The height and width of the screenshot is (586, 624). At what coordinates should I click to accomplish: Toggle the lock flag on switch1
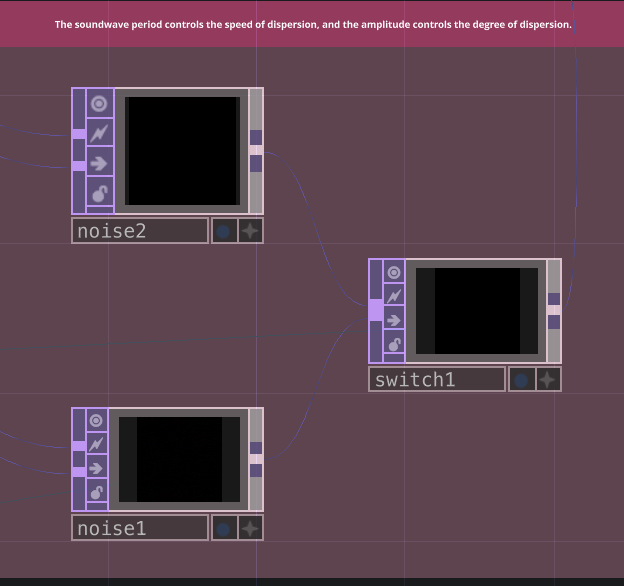pyautogui.click(x=394, y=343)
